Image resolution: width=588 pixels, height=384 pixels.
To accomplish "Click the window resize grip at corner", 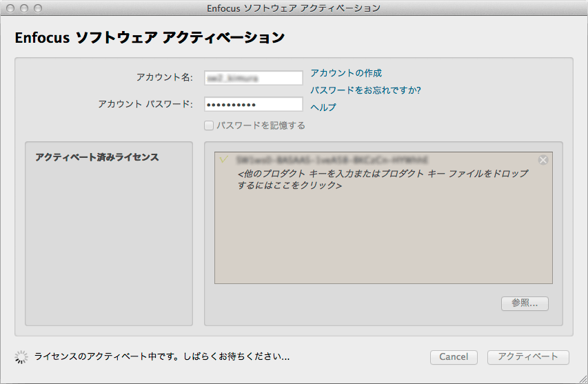I will 583,379.
